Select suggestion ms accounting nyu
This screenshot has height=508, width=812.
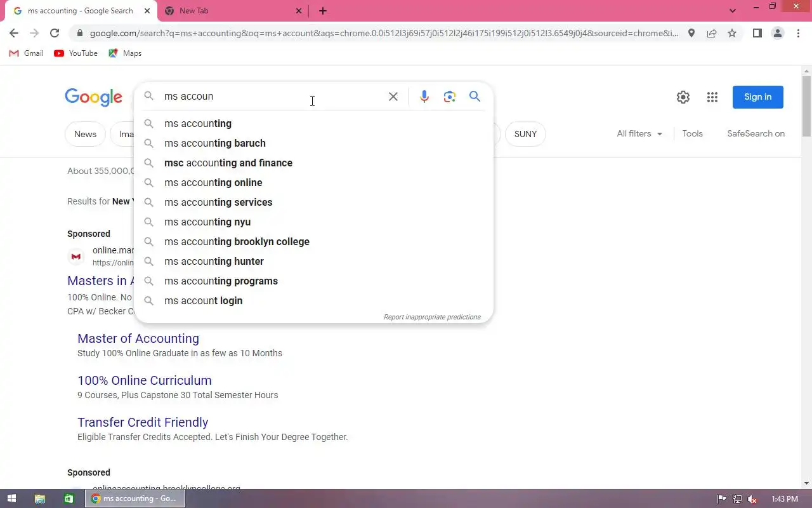(x=314, y=222)
